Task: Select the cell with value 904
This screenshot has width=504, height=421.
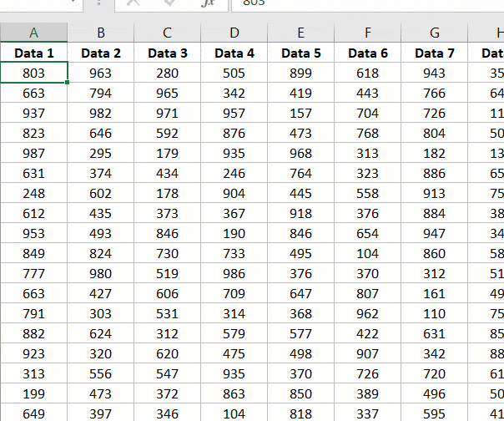Action: point(234,193)
